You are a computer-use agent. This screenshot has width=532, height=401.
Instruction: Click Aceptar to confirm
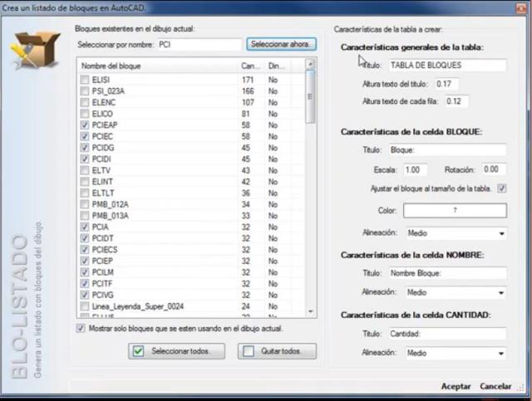(456, 386)
